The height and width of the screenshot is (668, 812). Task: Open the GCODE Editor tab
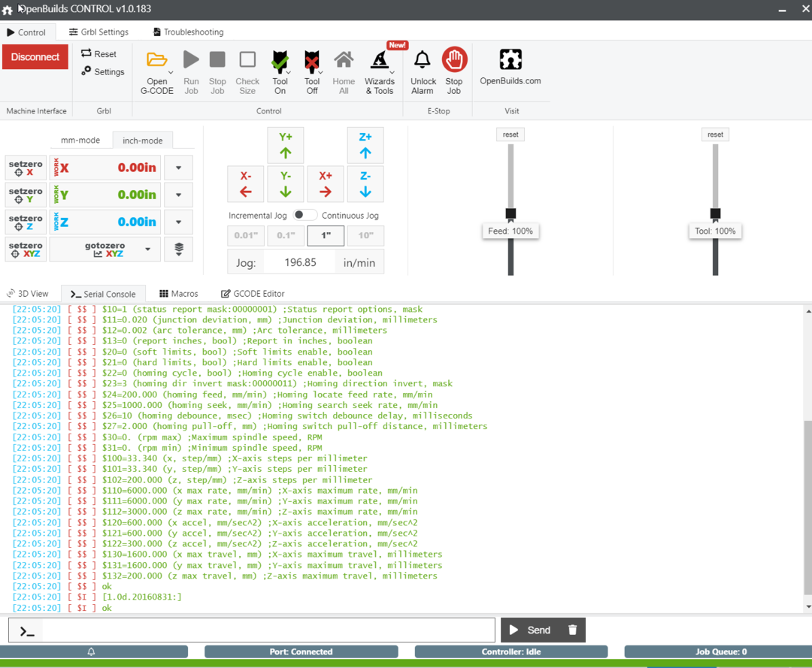(x=253, y=294)
